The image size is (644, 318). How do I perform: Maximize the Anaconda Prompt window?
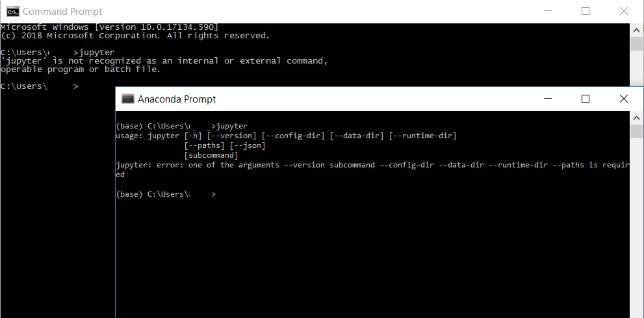coord(586,99)
